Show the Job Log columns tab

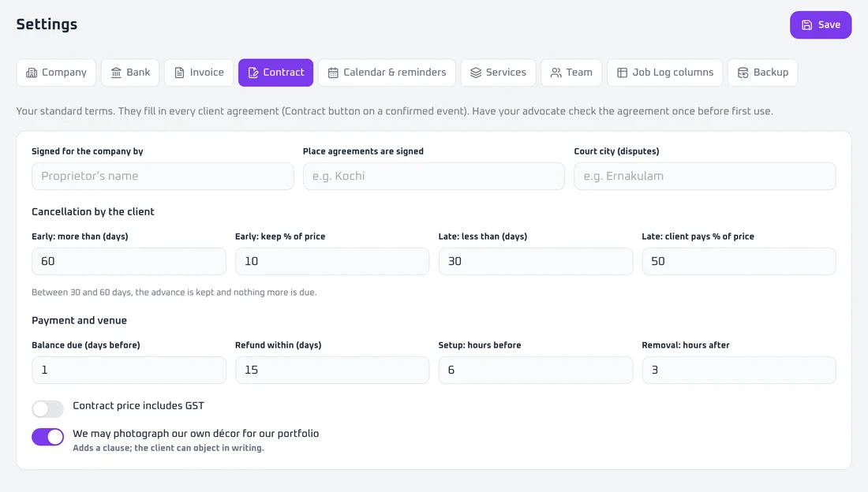665,73
